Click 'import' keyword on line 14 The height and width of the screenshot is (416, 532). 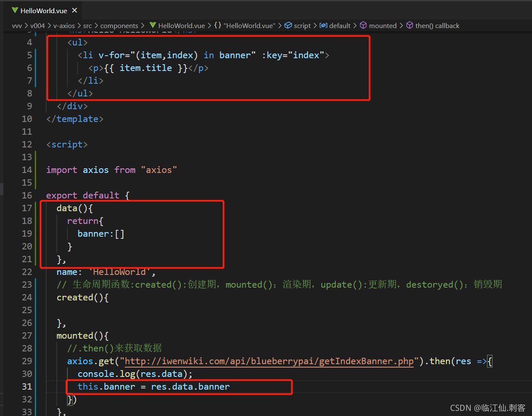62,170
